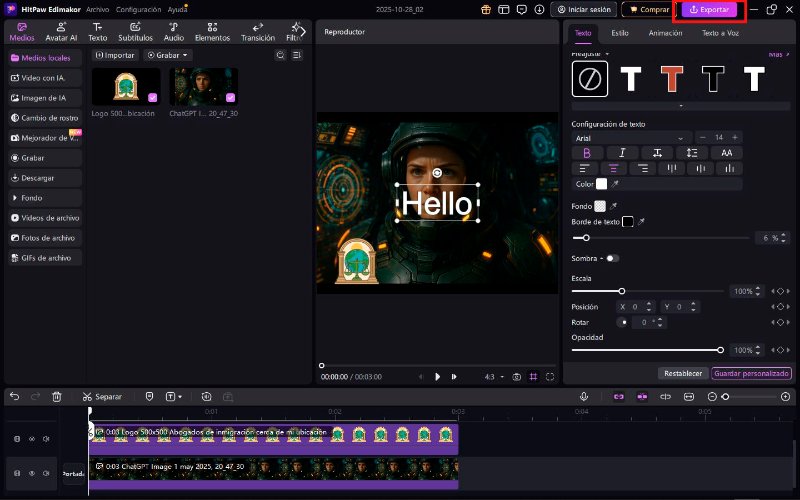Viewport: 800px width, 500px height.
Task: Align text vertically to bottom
Action: coord(730,168)
